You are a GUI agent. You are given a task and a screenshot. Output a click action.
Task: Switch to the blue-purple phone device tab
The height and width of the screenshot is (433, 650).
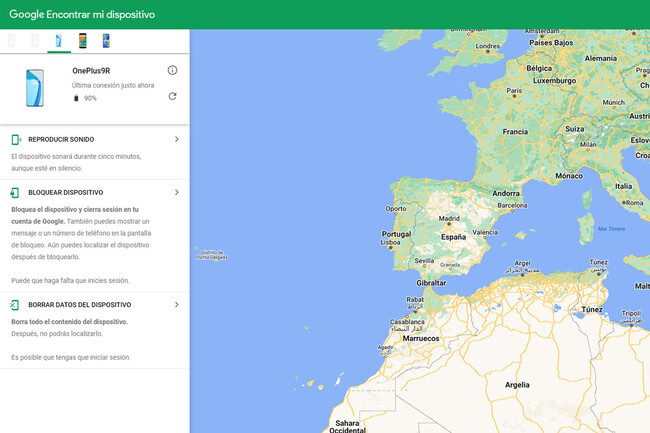pos(106,41)
